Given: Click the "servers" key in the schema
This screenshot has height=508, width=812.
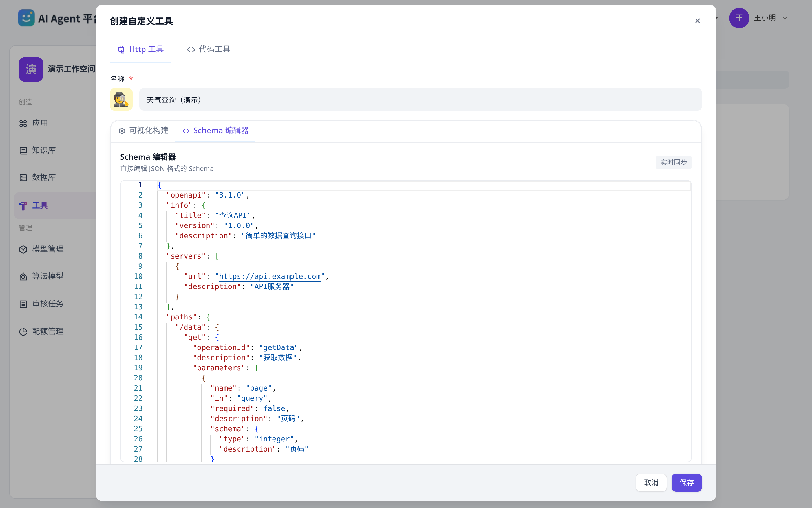Looking at the screenshot, I should point(186,256).
